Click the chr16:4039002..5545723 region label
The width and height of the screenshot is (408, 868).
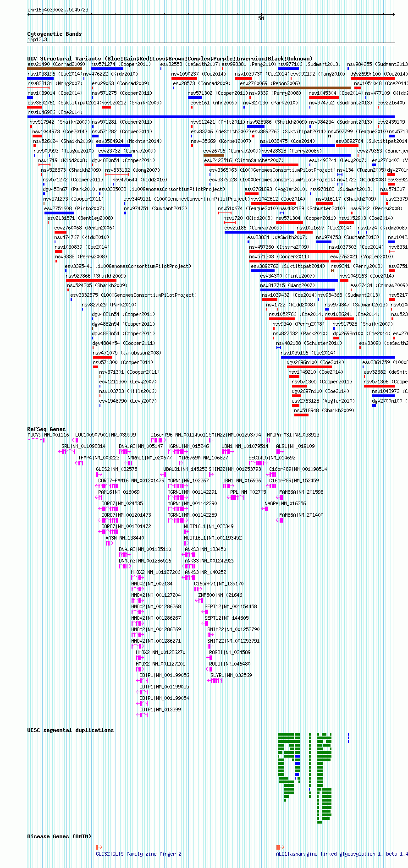coord(58,10)
